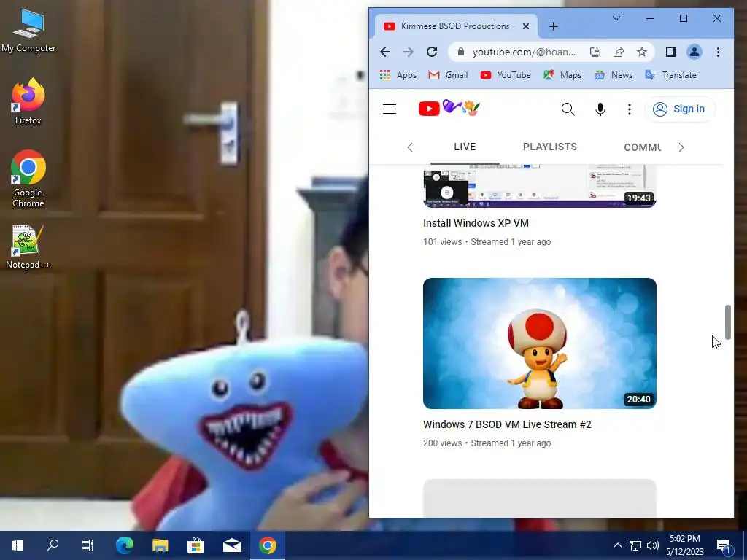This screenshot has height=560, width=747.
Task: Open My Computer desktop icon
Action: [x=28, y=31]
